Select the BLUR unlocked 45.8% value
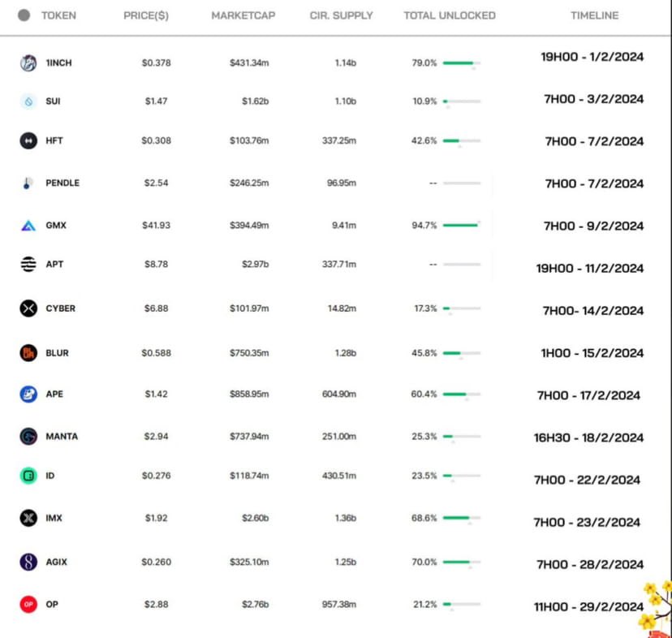This screenshot has width=672, height=638. click(x=424, y=353)
